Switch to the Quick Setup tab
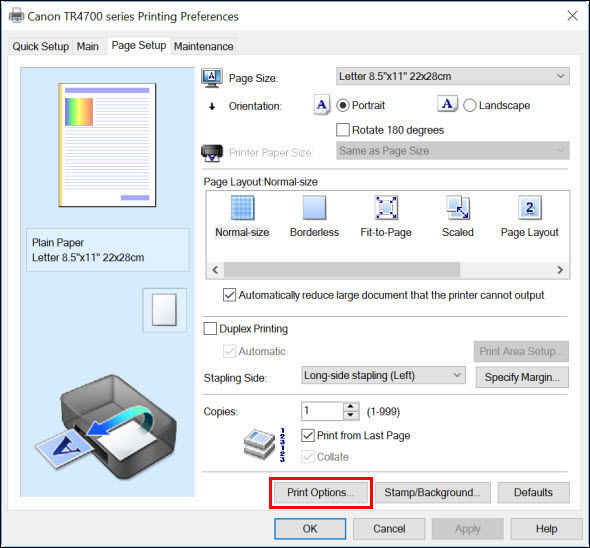 coord(41,46)
